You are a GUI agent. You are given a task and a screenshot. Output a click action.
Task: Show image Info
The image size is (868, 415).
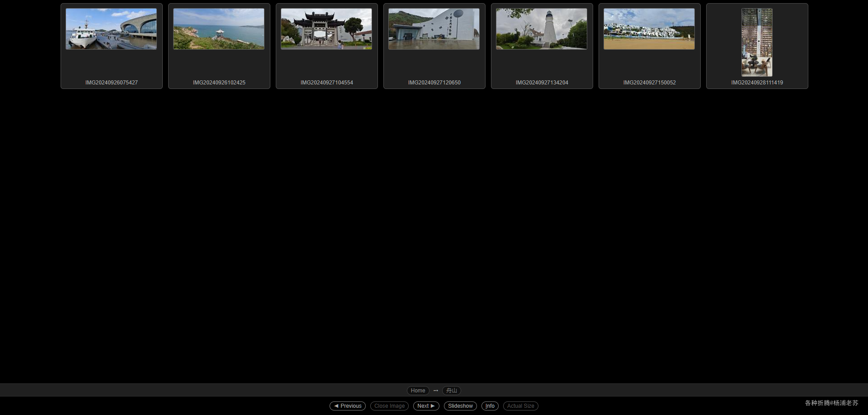pos(490,406)
